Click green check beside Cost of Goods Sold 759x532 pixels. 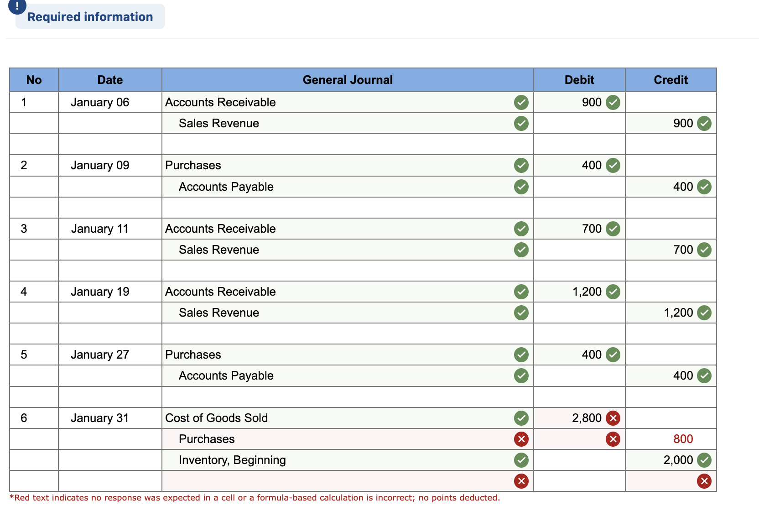[x=521, y=418]
